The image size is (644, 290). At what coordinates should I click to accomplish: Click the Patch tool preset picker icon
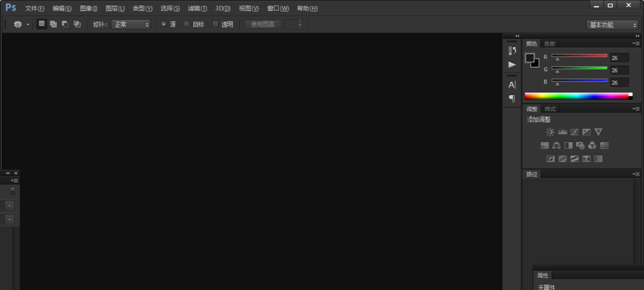[x=17, y=24]
